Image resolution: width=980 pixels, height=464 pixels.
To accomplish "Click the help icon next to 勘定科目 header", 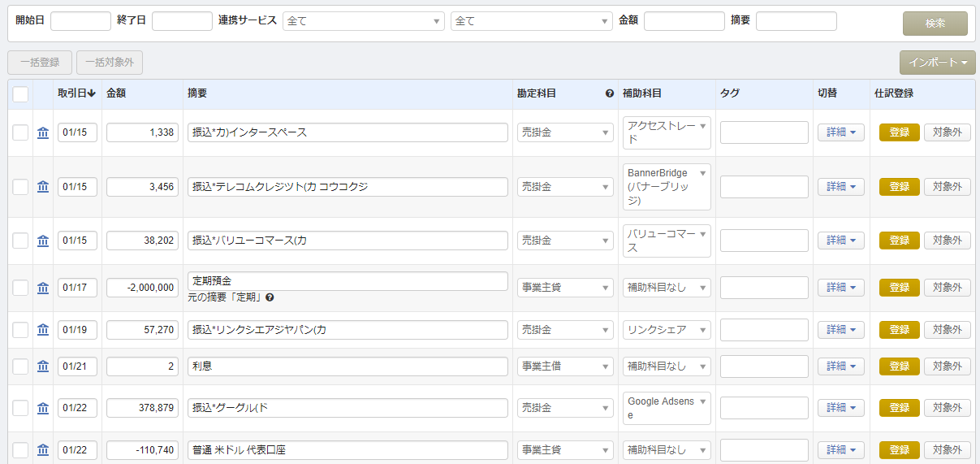I will tap(610, 93).
